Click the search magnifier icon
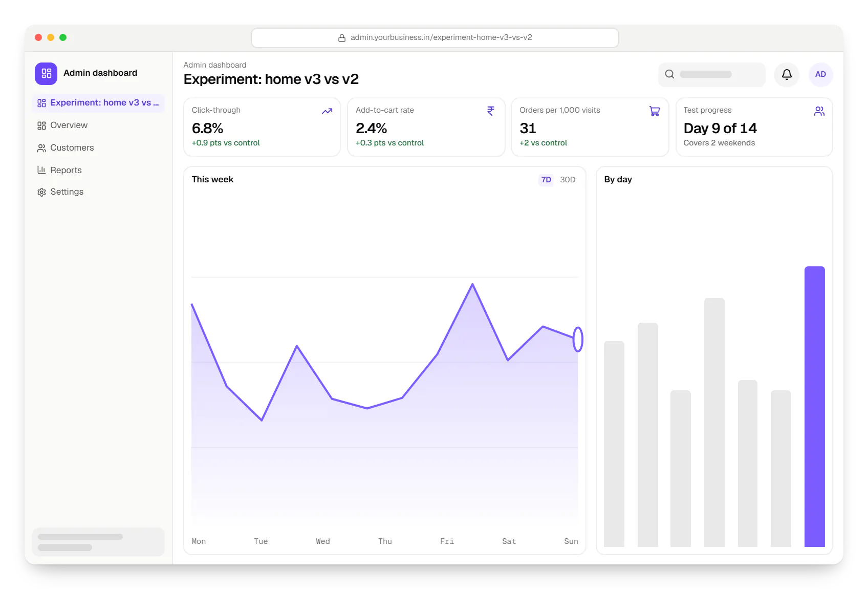 (669, 74)
